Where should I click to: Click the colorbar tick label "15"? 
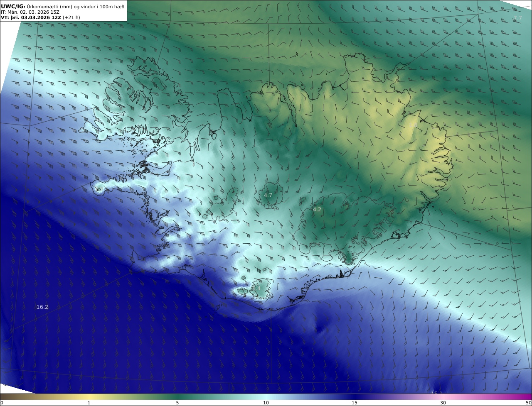[355, 403]
